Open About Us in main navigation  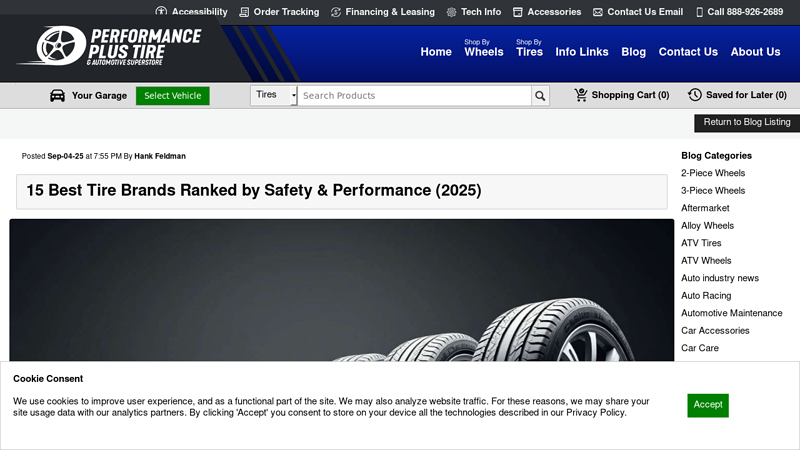[755, 52]
